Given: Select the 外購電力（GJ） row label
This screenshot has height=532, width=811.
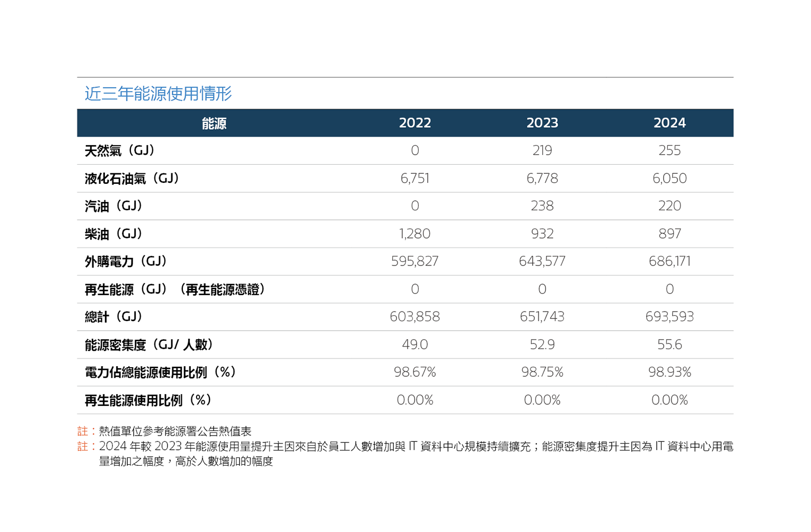Looking at the screenshot, I should [126, 261].
